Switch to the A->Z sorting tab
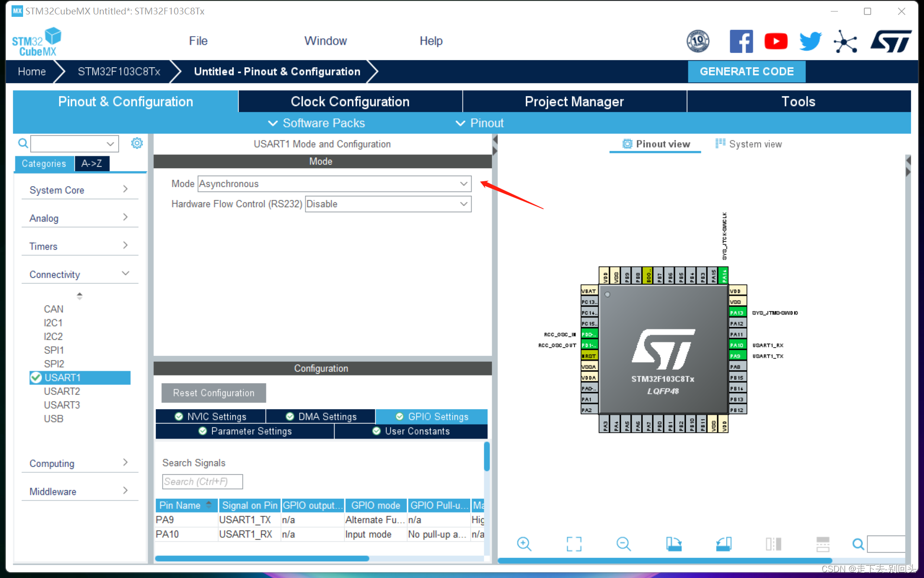 click(x=92, y=163)
